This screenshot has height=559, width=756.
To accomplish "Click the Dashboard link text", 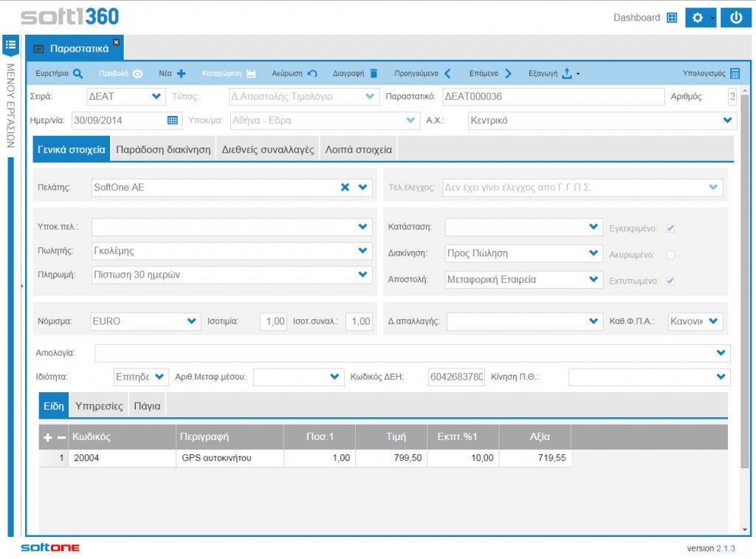I will coord(636,18).
